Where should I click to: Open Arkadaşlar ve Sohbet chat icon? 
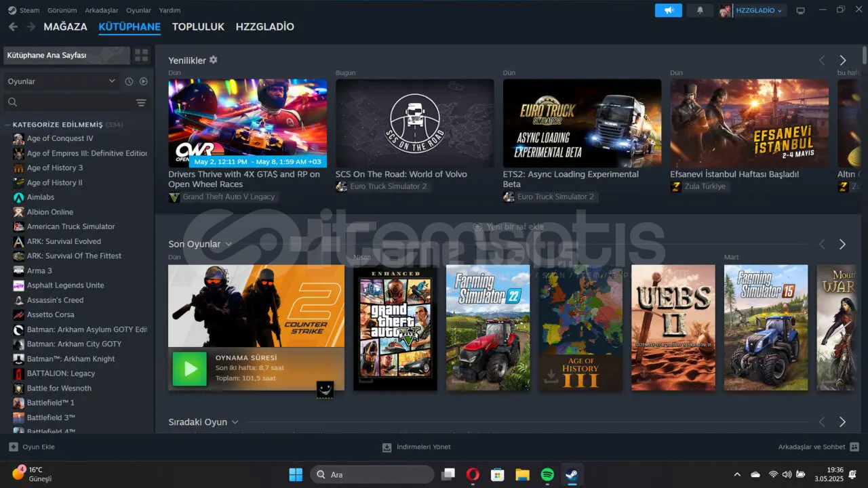854,447
